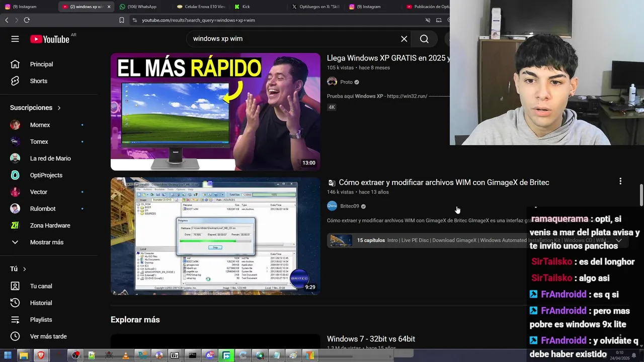Switch to Celular Enova E10 tab
This screenshot has width=644, height=362.
click(x=201, y=7)
